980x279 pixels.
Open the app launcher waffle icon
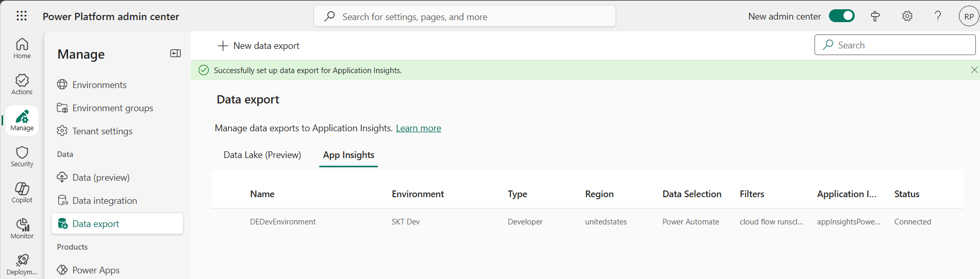pyautogui.click(x=22, y=16)
